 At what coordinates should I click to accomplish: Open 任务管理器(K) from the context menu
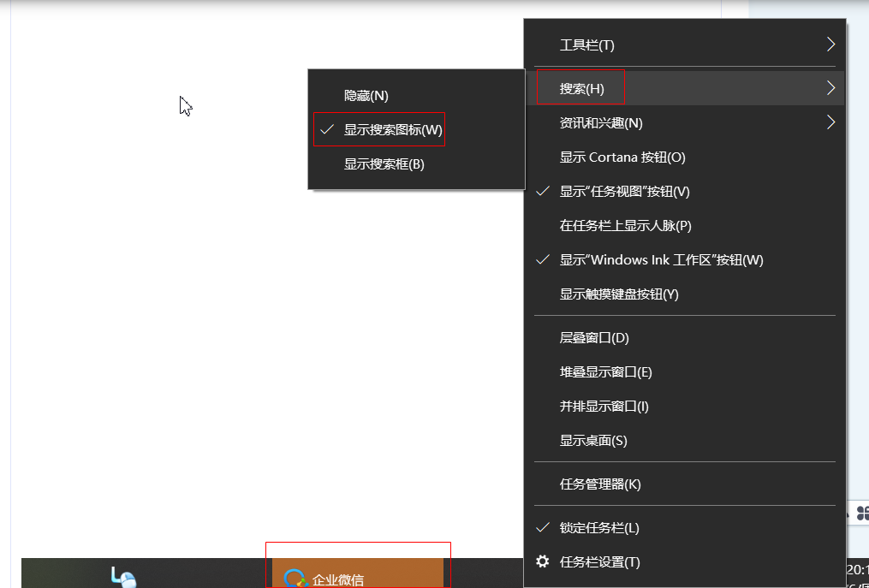click(599, 484)
